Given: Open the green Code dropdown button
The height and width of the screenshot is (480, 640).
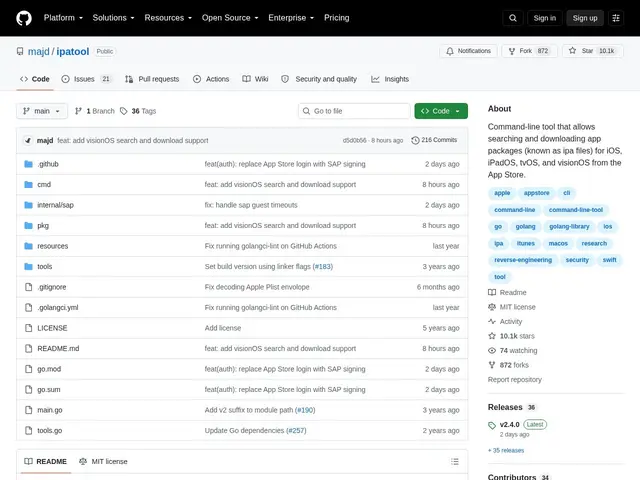Looking at the screenshot, I should (441, 111).
